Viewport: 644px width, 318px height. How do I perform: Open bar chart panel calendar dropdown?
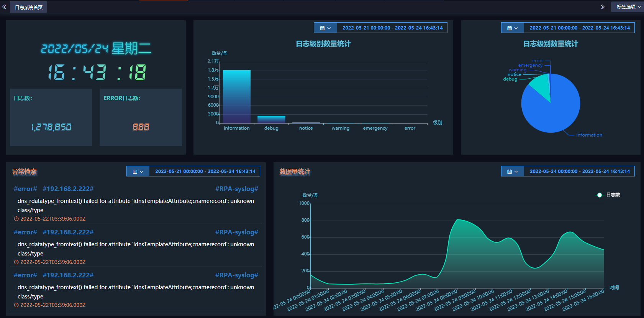click(x=325, y=28)
